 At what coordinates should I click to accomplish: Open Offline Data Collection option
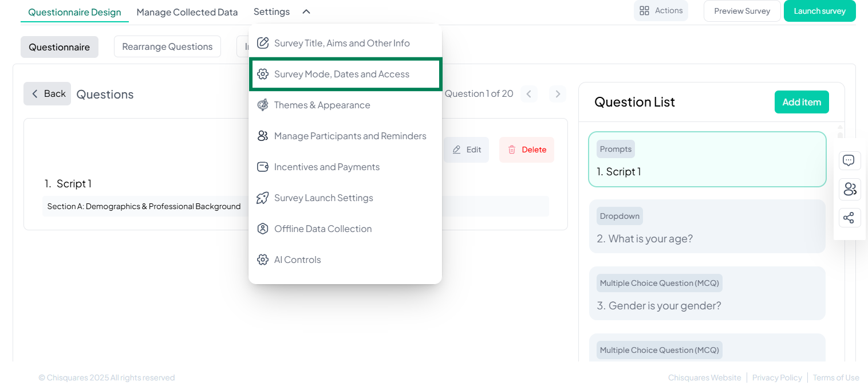click(323, 229)
